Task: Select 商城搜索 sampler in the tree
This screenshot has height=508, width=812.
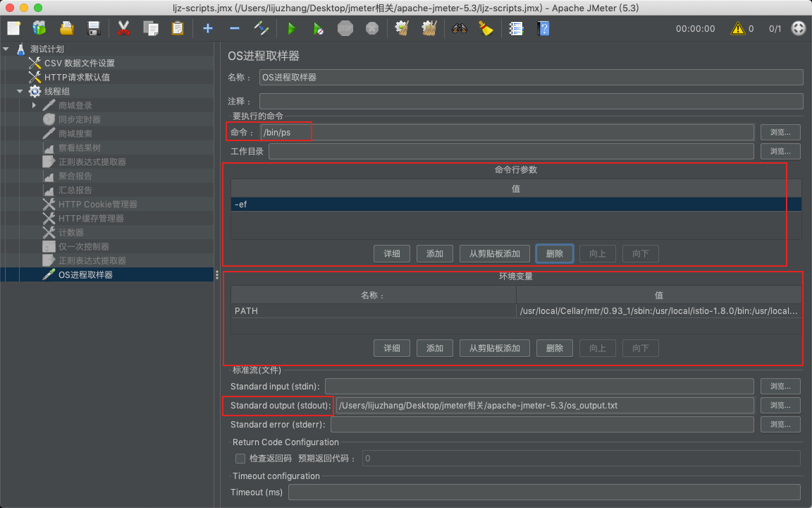Action: (x=75, y=134)
